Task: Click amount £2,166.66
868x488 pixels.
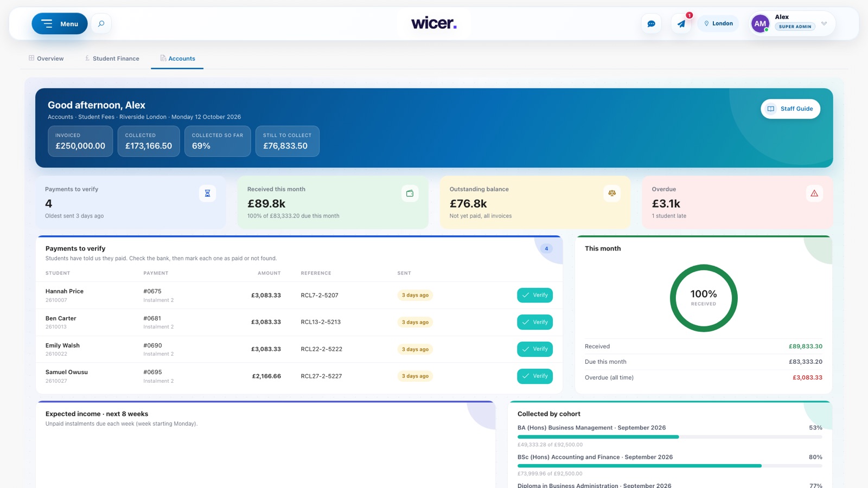Action: [266, 376]
